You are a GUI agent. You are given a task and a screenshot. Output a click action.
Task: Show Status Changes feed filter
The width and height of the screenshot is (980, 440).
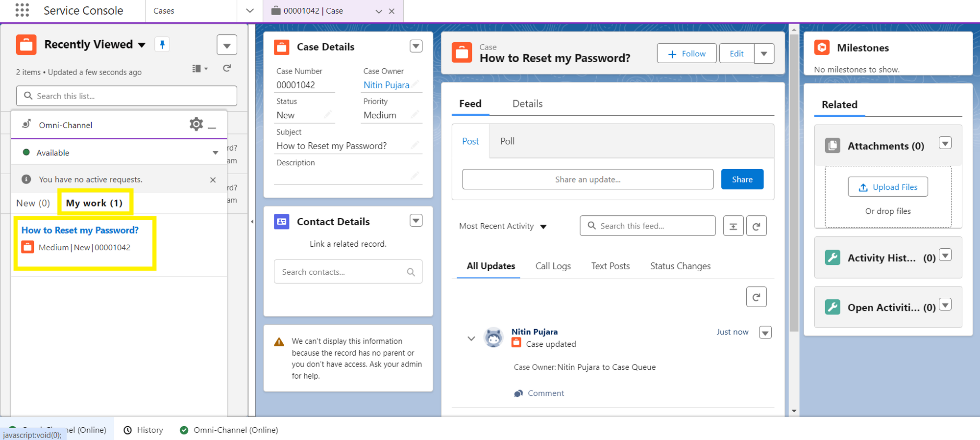[680, 266]
